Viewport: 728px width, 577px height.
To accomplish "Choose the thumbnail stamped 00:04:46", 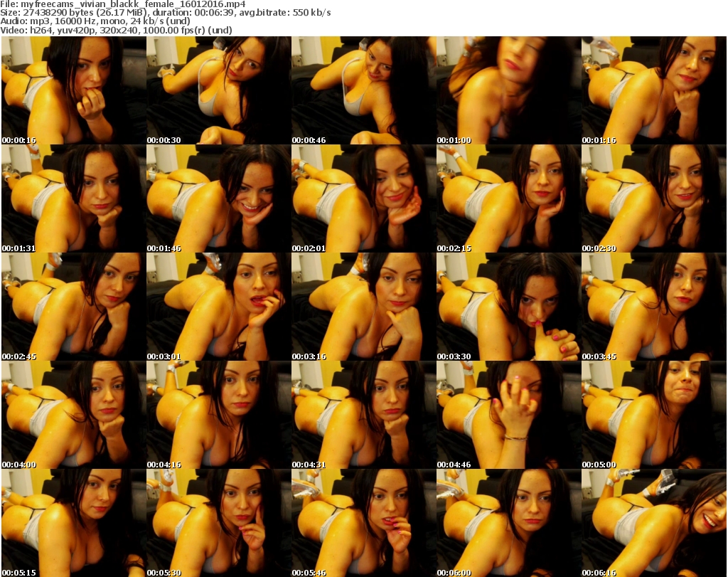I will pyautogui.click(x=508, y=415).
